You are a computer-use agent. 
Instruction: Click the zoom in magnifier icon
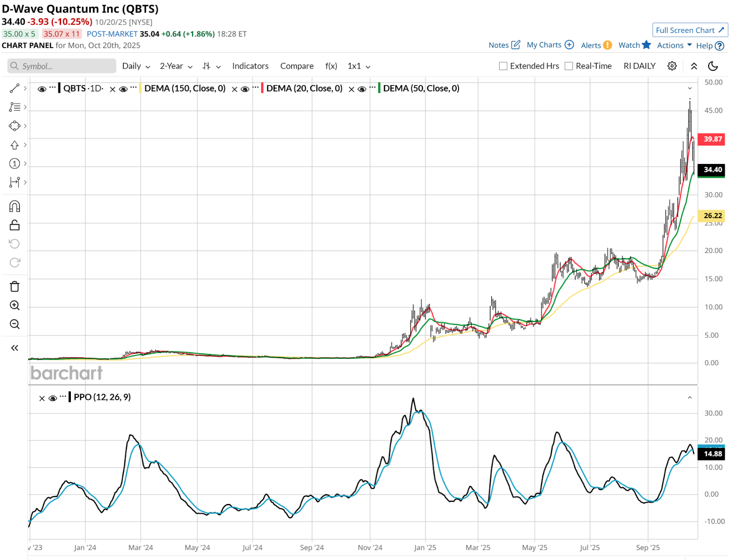click(x=14, y=305)
